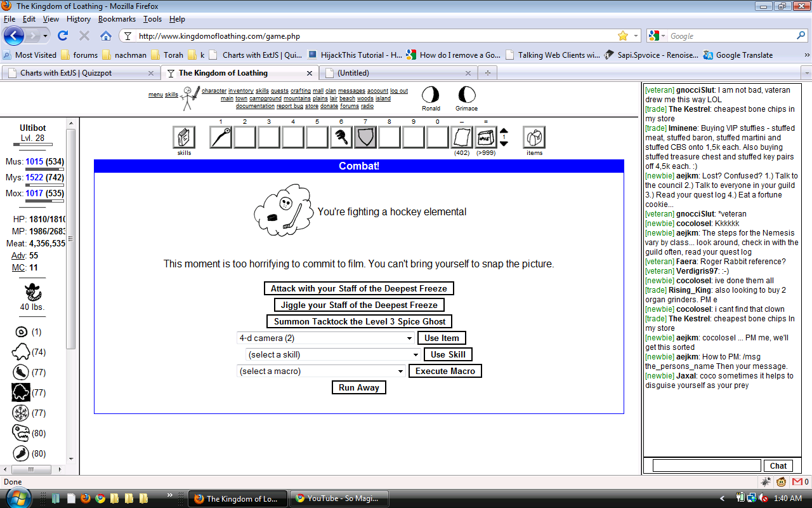Click the Google search box
The height and width of the screenshot is (508, 812).
point(731,36)
